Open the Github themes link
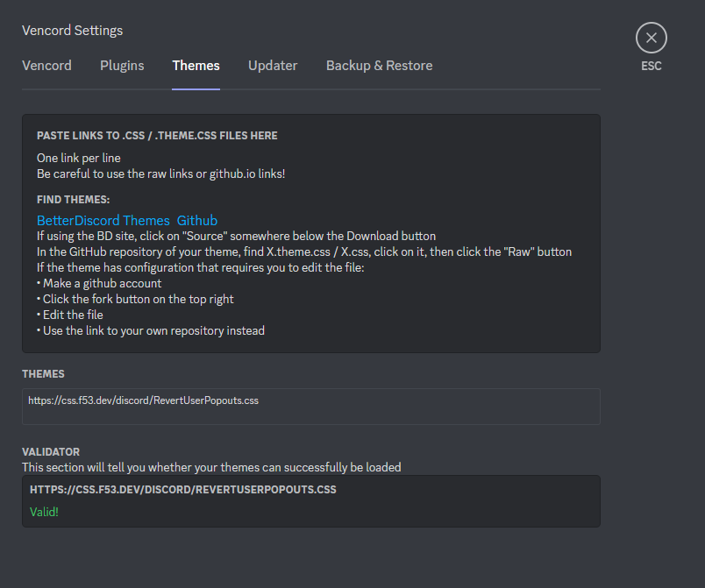 pos(197,221)
